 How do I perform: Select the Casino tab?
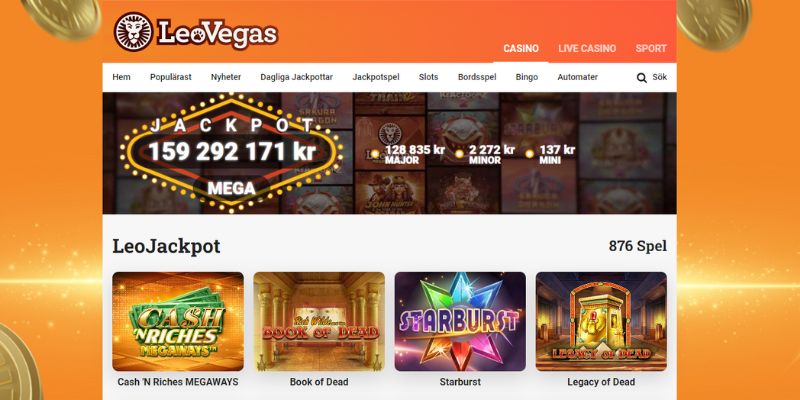tap(521, 48)
